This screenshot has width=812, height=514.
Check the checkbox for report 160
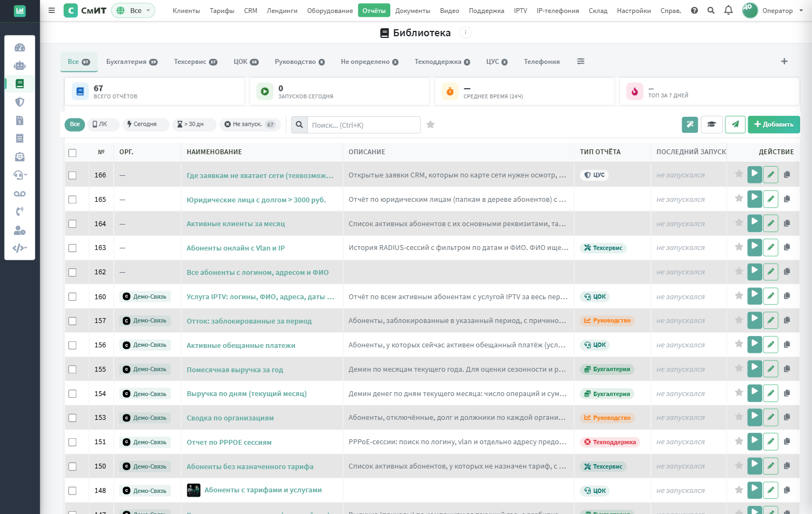tap(73, 297)
